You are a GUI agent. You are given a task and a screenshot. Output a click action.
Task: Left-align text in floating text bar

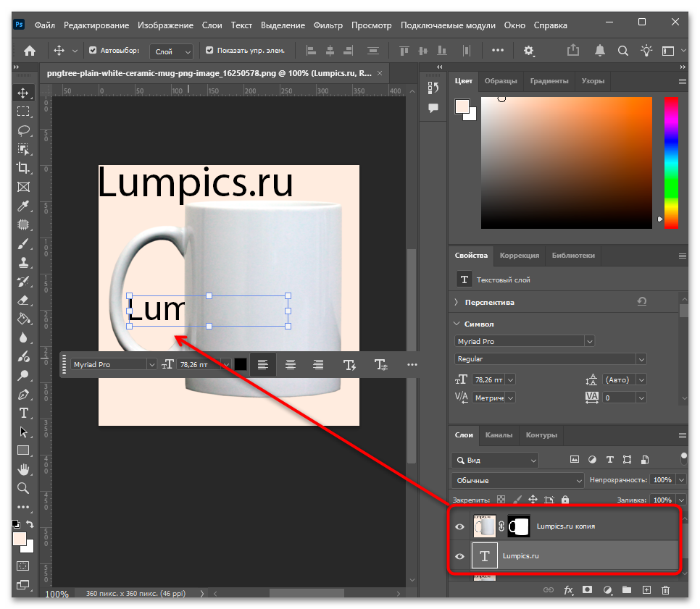click(263, 364)
